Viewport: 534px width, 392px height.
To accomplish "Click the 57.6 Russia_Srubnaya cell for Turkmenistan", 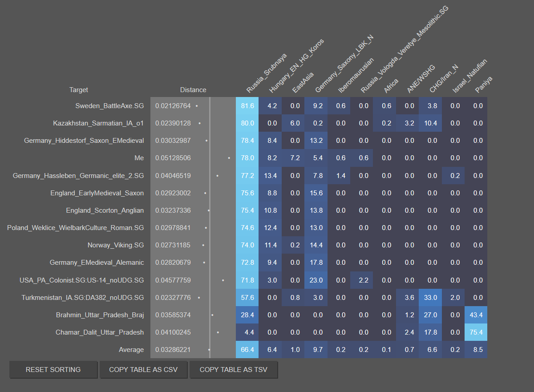I will pyautogui.click(x=247, y=298).
